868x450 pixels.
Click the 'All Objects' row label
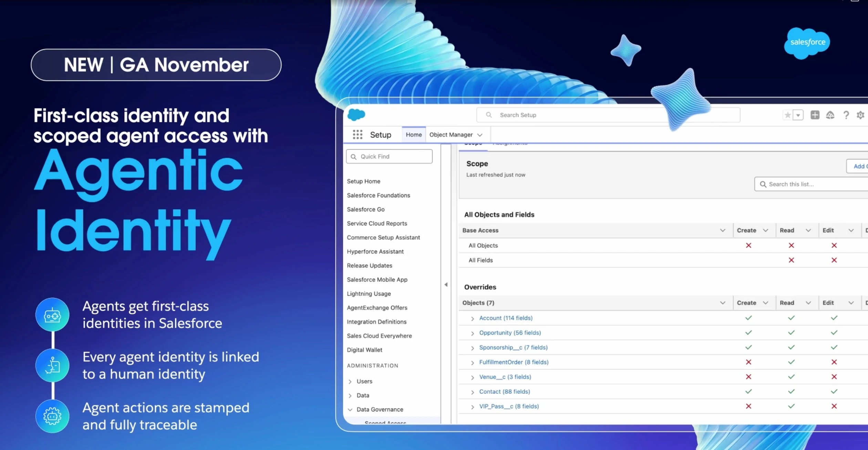click(483, 245)
